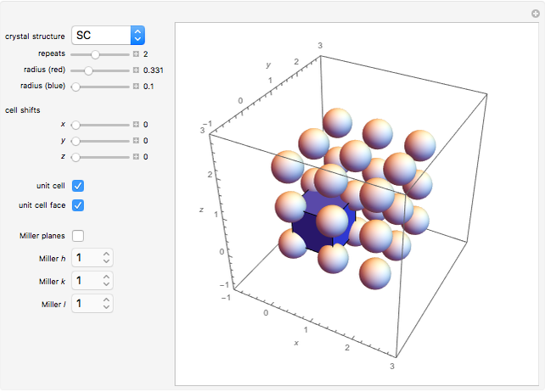The height and width of the screenshot is (392, 545).
Task: Expand the y cell shift plus icon
Action: tap(136, 140)
